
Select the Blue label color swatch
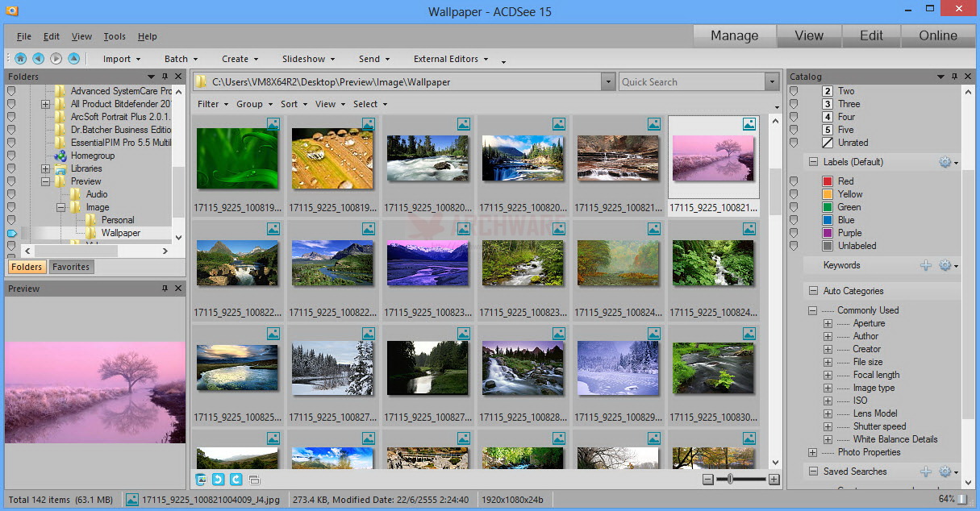[827, 220]
